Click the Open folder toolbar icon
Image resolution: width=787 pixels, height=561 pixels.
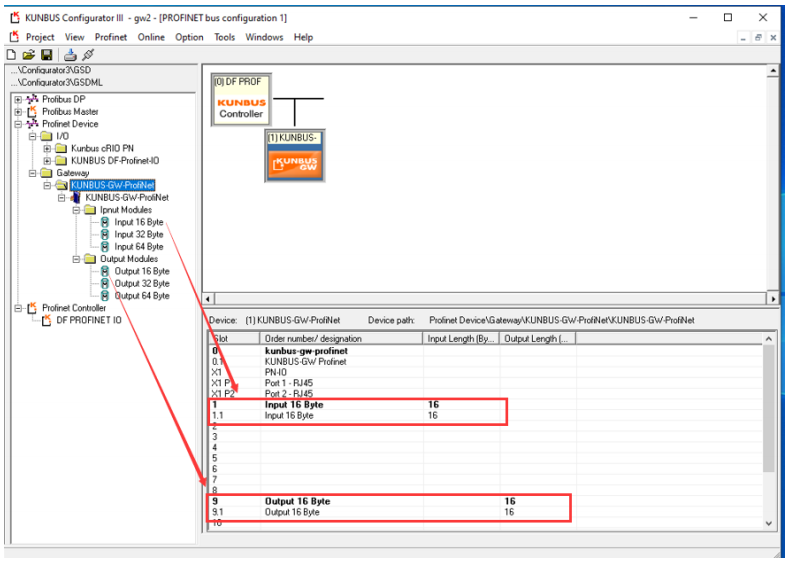point(29,55)
